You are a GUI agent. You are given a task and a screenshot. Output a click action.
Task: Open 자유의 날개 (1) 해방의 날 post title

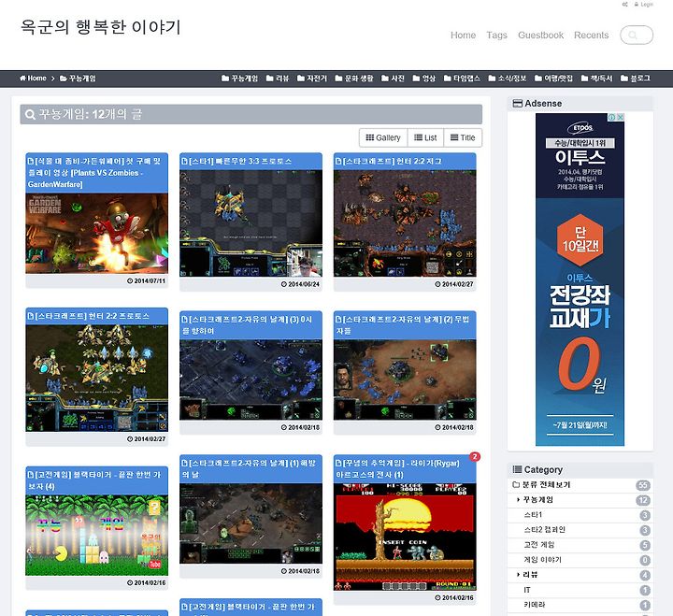[251, 469]
